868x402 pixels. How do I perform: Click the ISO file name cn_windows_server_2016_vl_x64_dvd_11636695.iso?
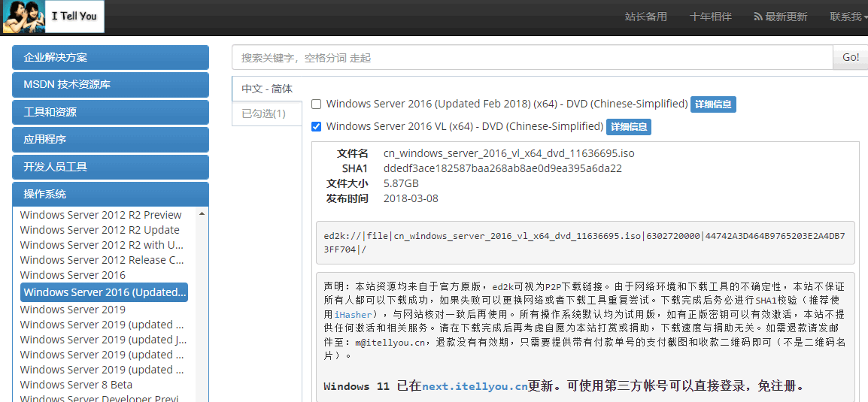coord(508,153)
